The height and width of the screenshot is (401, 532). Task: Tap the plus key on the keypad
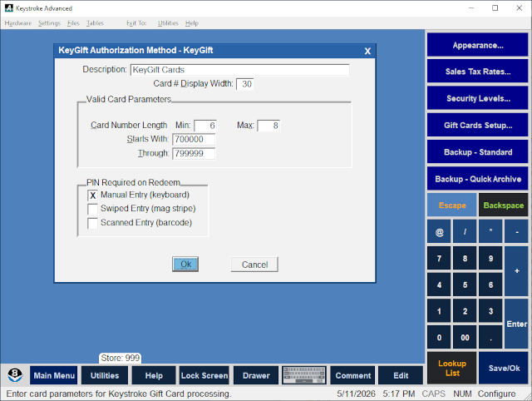click(516, 271)
